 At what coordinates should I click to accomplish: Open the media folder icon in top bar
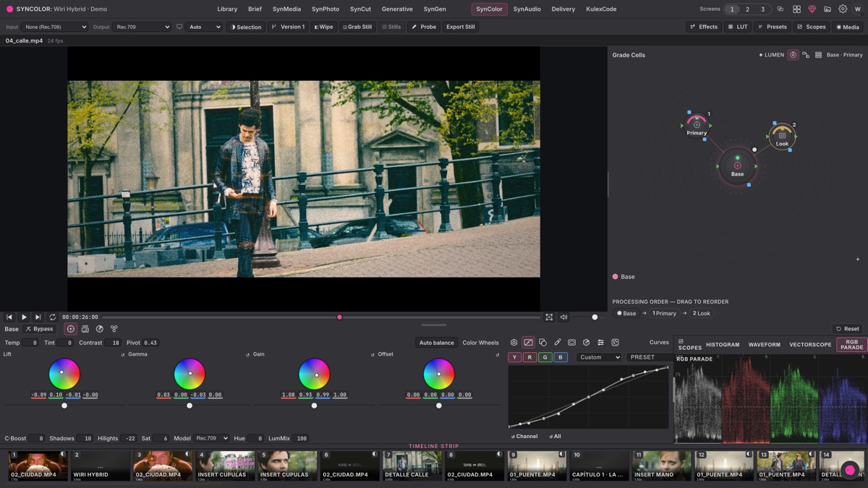[x=827, y=9]
